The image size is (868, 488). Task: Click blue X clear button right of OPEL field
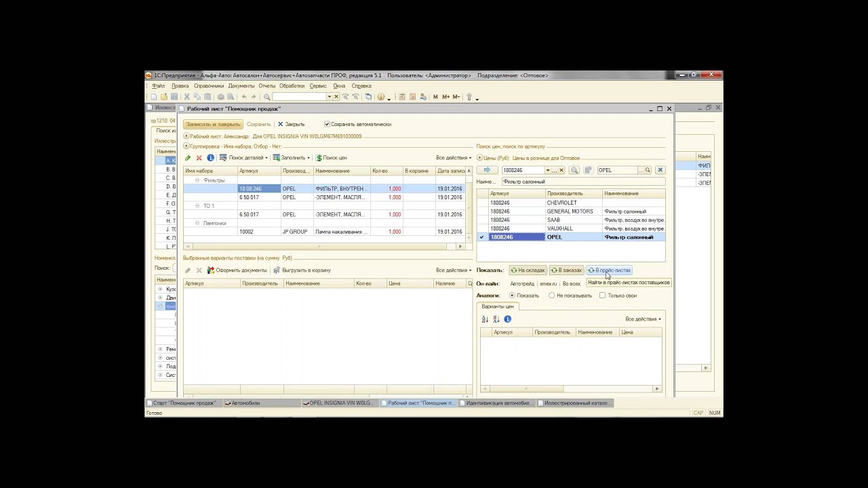[x=660, y=170]
